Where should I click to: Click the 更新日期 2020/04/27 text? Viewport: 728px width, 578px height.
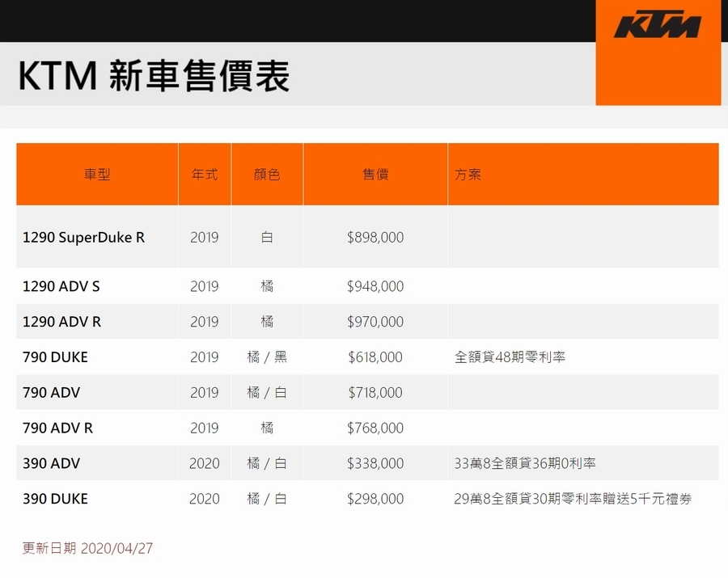pos(87,549)
